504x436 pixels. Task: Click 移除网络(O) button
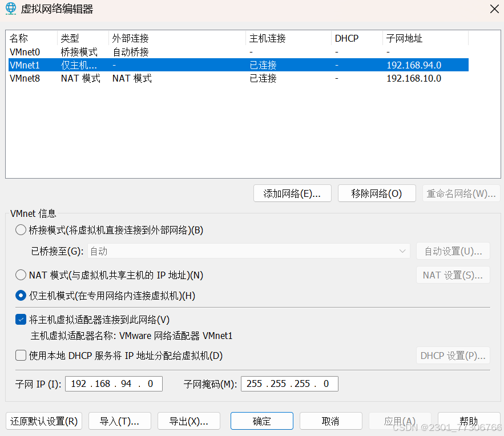coord(377,193)
